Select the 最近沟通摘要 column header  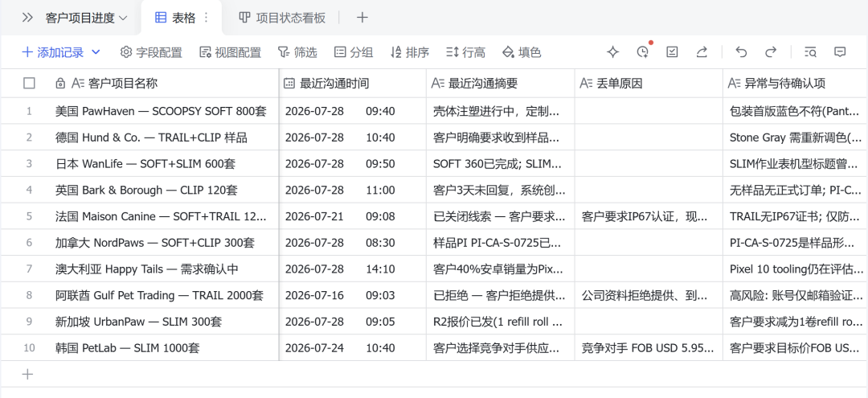tap(501, 83)
